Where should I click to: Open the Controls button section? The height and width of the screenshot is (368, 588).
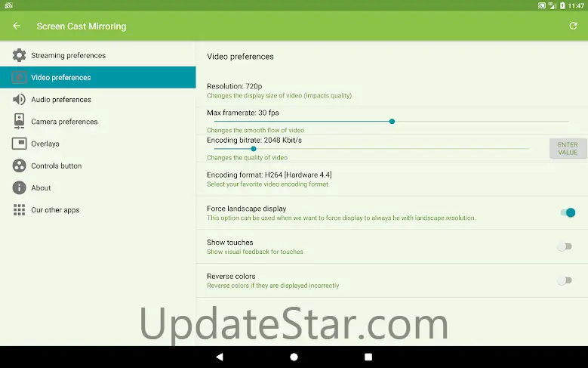point(98,165)
